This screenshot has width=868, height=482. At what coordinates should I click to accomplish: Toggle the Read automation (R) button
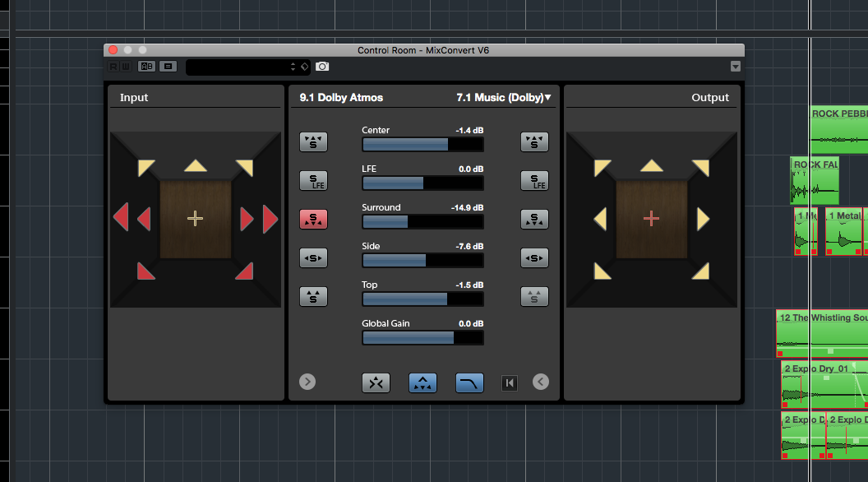point(113,67)
